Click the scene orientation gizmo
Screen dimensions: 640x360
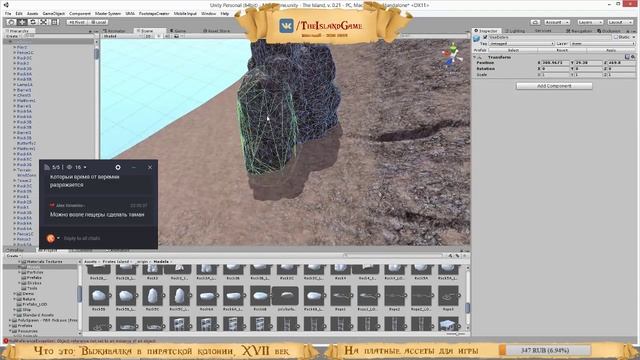click(x=452, y=55)
